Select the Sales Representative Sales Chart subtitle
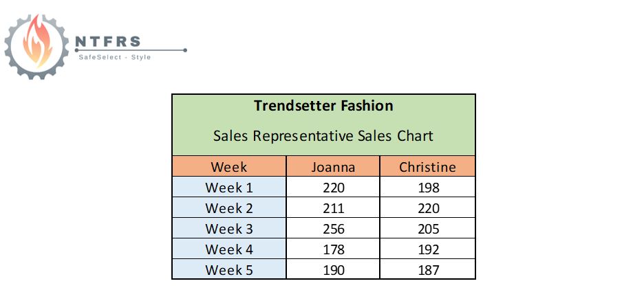The width and height of the screenshot is (644, 290). pos(323,136)
